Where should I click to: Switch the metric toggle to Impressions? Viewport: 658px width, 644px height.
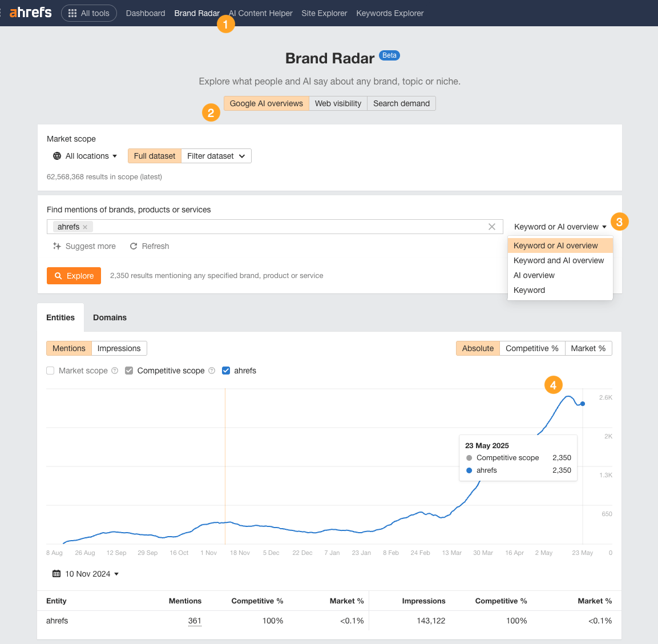[x=119, y=348]
